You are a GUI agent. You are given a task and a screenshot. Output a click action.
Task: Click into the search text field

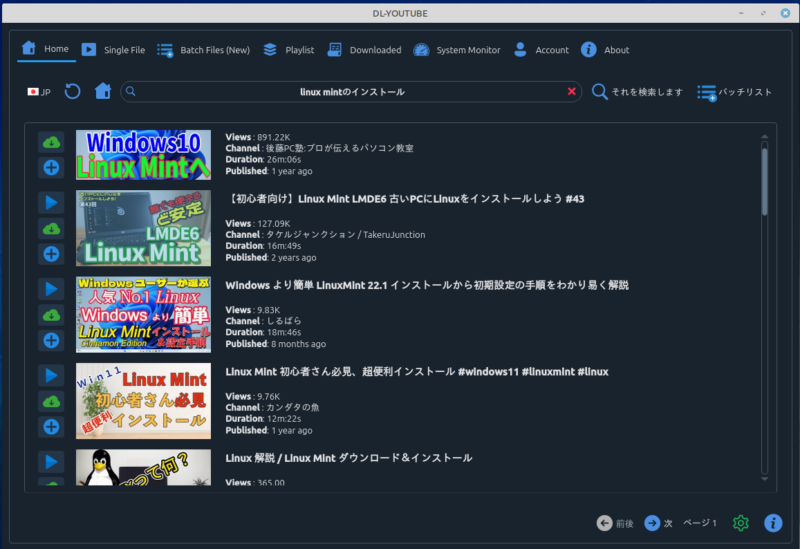coord(351,92)
